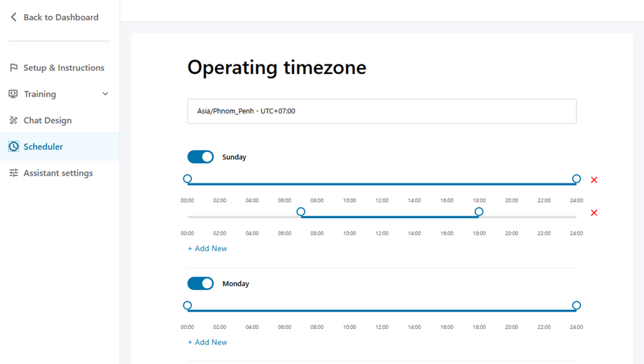Add new time range for Monday

207,342
